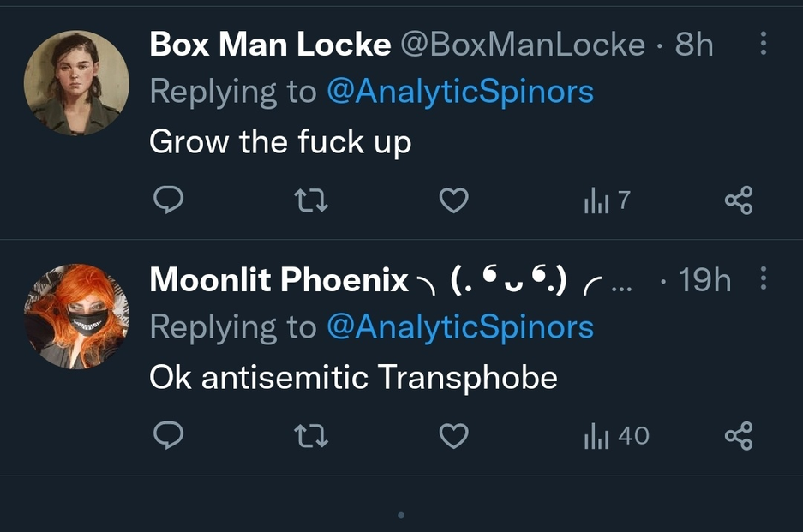Open @AnalyticSpinors link in Box Man Locke's reply

[x=460, y=92]
